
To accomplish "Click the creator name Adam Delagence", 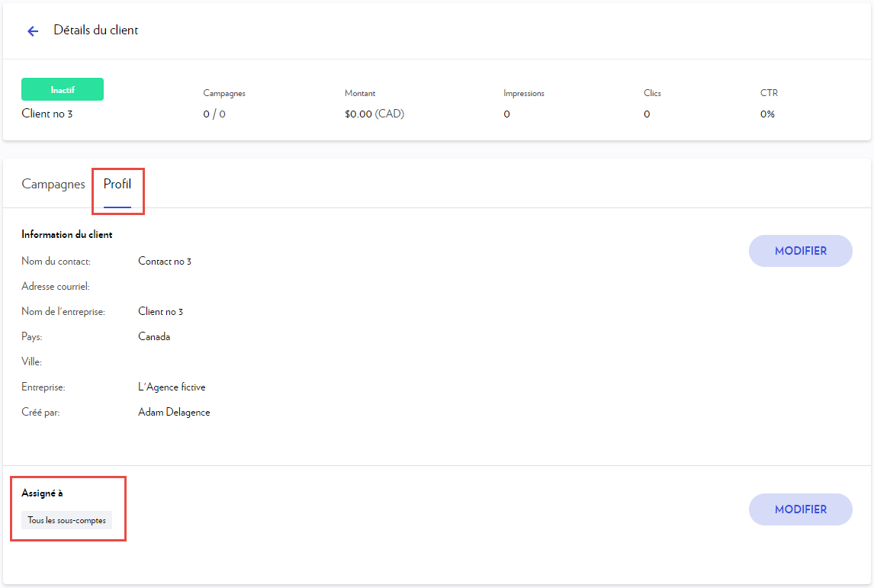I will (x=174, y=412).
